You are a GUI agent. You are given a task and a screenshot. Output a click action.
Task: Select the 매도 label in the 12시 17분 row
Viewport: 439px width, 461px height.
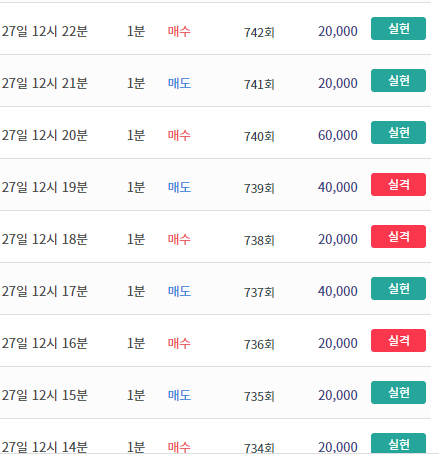coord(179,291)
